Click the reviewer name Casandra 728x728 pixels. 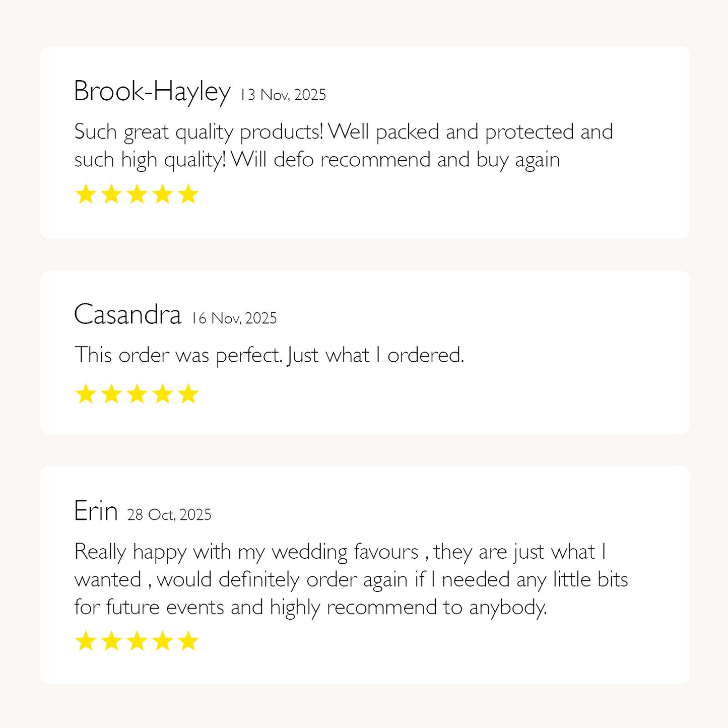tap(127, 315)
